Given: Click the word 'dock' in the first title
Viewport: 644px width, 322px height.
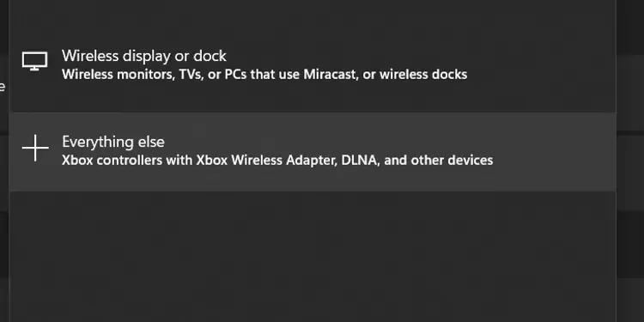Looking at the screenshot, I should 210,56.
